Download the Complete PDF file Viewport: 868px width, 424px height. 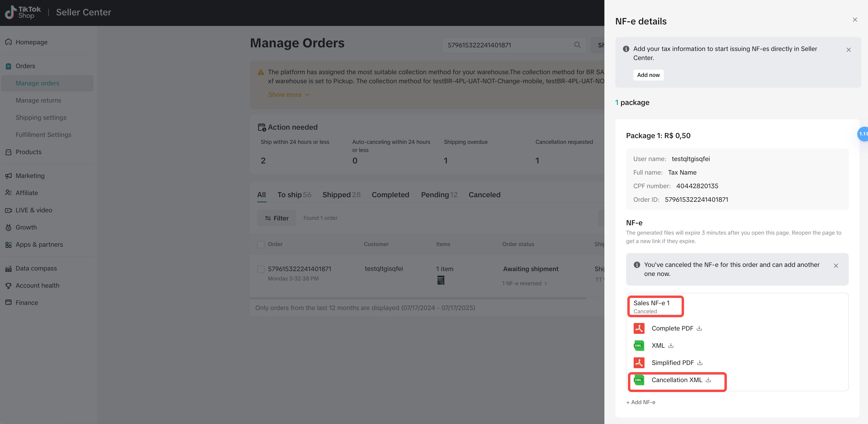[699, 328]
